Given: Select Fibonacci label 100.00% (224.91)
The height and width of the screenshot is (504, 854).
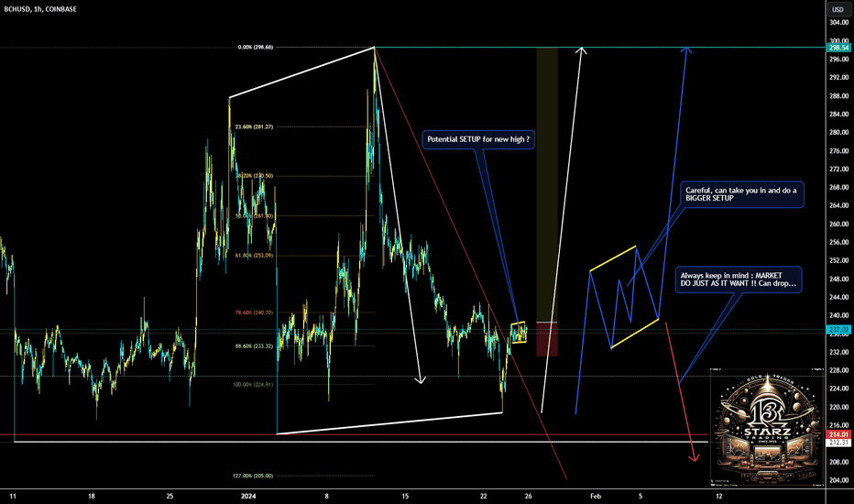Looking at the screenshot, I should pos(253,385).
